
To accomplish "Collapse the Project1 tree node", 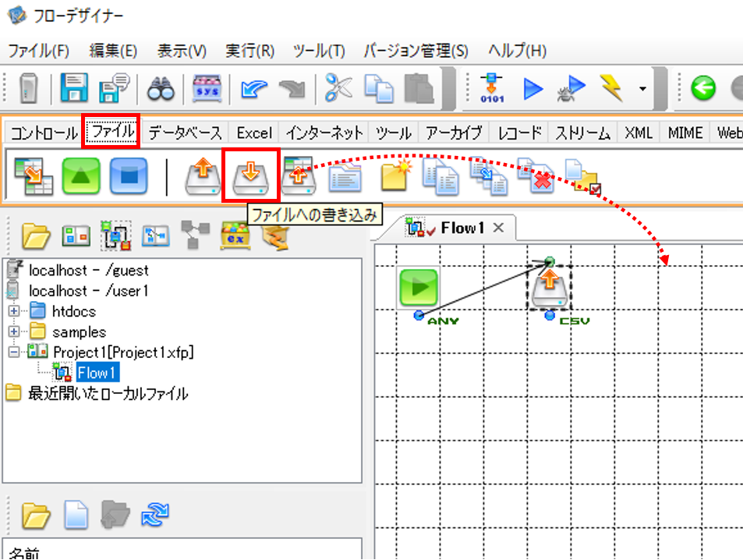I will (14, 352).
